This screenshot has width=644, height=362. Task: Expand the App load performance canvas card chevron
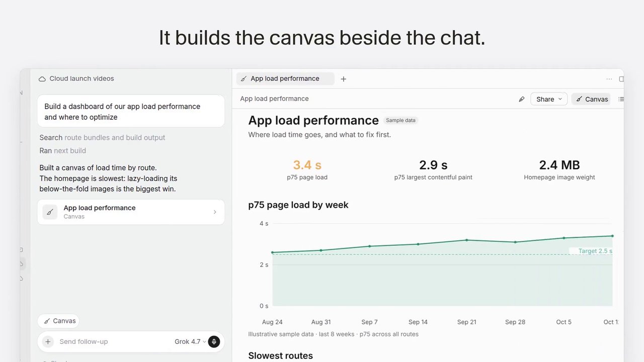[x=215, y=212]
